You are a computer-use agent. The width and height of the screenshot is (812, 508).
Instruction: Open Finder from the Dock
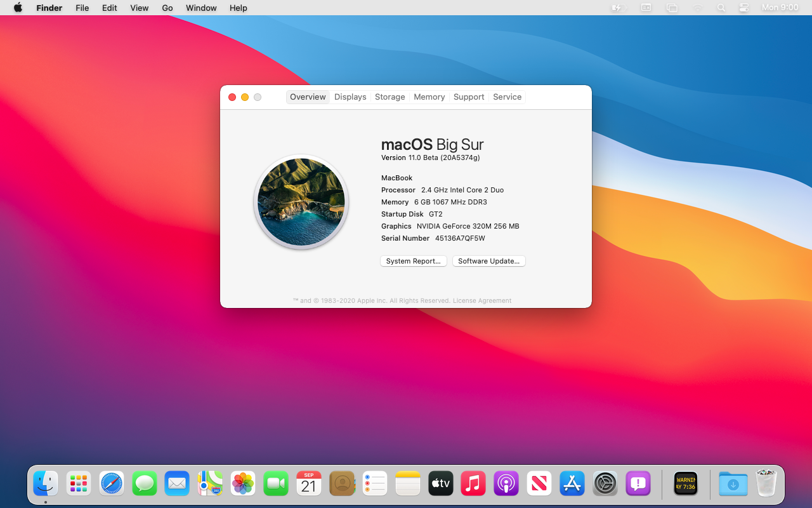(x=46, y=484)
